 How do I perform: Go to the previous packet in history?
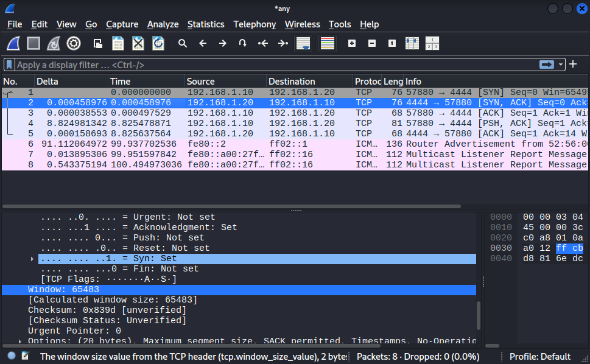tap(203, 43)
